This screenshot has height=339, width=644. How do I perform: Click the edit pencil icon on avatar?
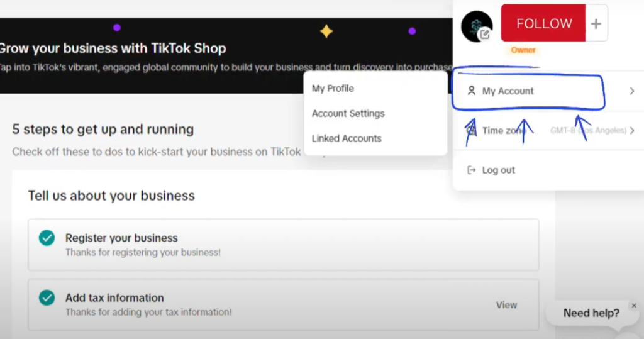click(485, 35)
